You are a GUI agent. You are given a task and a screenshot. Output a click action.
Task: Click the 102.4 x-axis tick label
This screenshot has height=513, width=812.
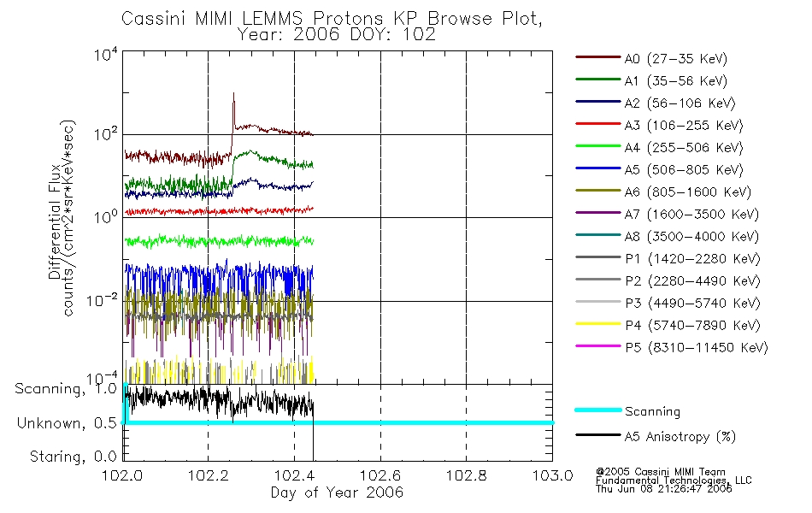point(294,475)
